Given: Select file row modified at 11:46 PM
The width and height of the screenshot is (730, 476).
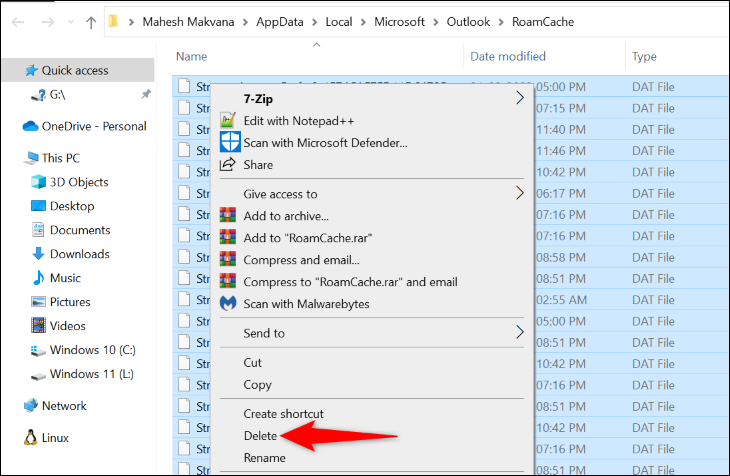Looking at the screenshot, I should click(450, 151).
